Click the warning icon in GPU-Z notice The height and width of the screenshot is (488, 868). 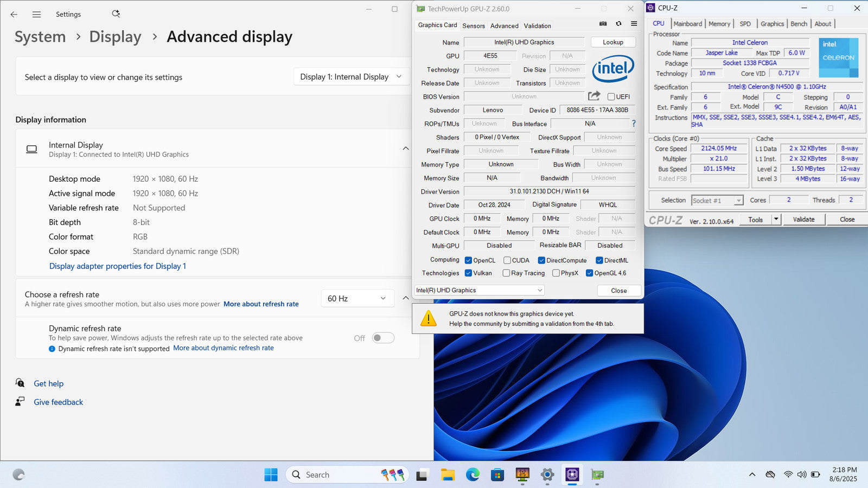429,318
